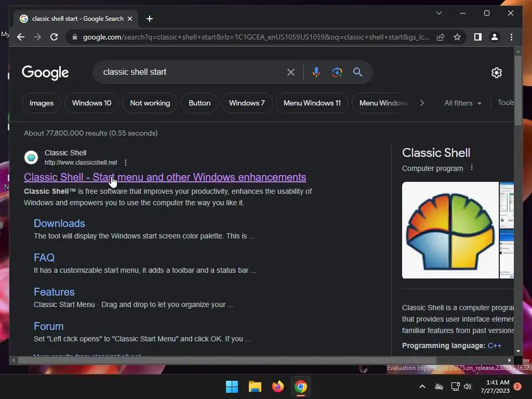Search by image with Google Lens
532x399 pixels.
[337, 72]
